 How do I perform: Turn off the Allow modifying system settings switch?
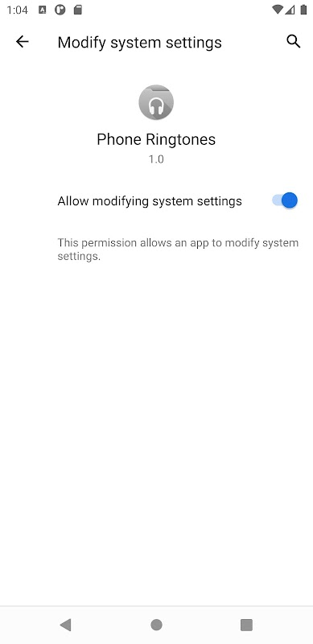point(285,200)
